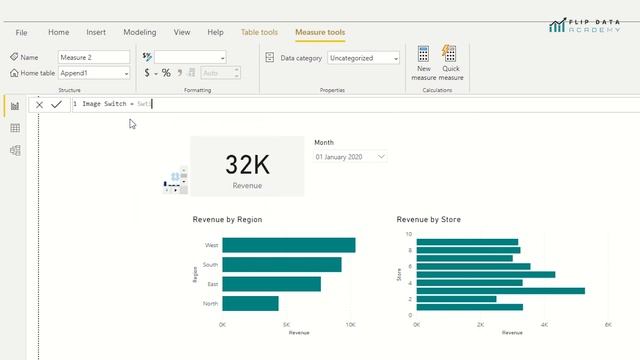The width and height of the screenshot is (640, 360).
Task: Expand the currency format dropdown arrow
Action: point(156,74)
